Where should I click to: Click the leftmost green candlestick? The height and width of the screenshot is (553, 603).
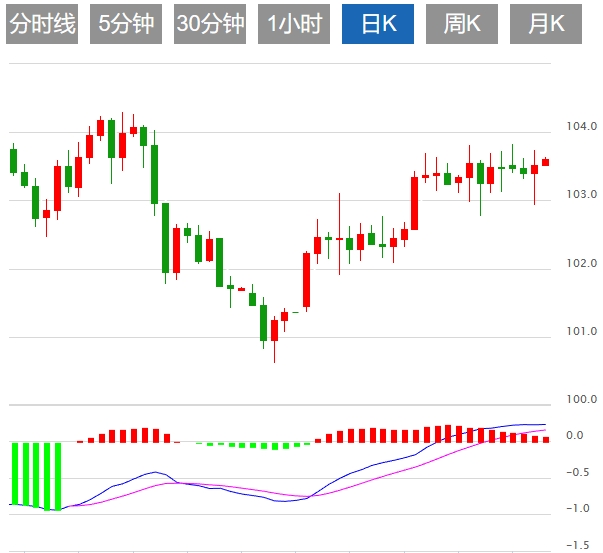[x=13, y=160]
